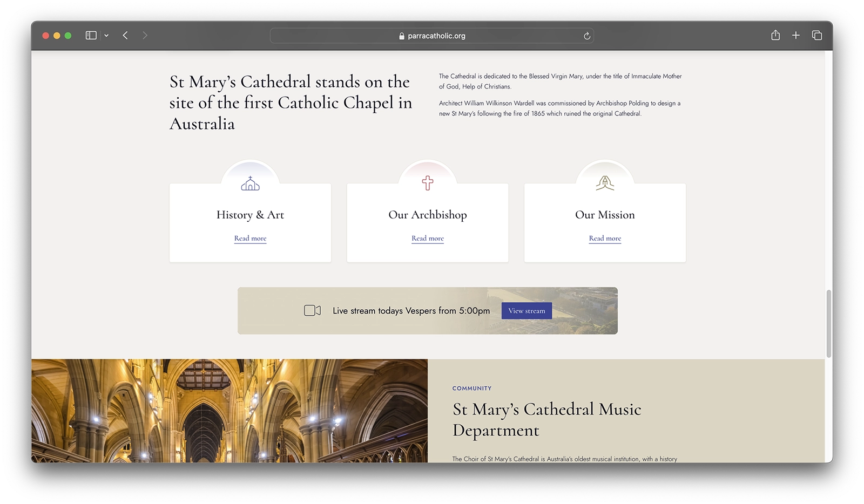The image size is (864, 504).
Task: Open Read more under Our Archbishop
Action: 428,239
